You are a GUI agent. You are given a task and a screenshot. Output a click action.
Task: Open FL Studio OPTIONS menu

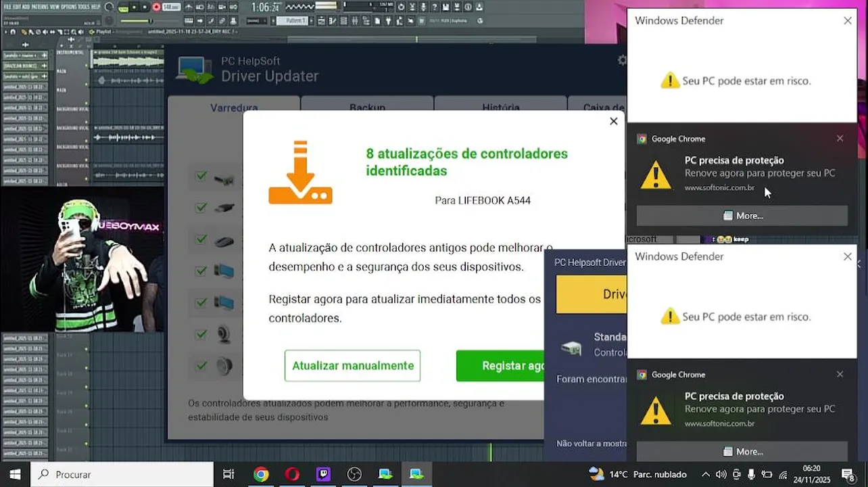pos(69,7)
